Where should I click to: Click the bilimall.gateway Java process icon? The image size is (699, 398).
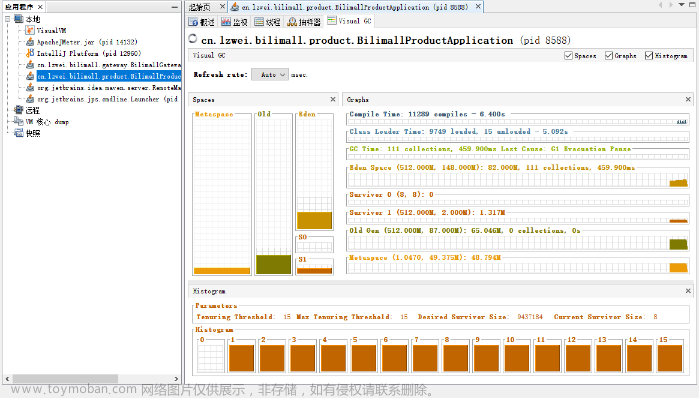coord(29,65)
